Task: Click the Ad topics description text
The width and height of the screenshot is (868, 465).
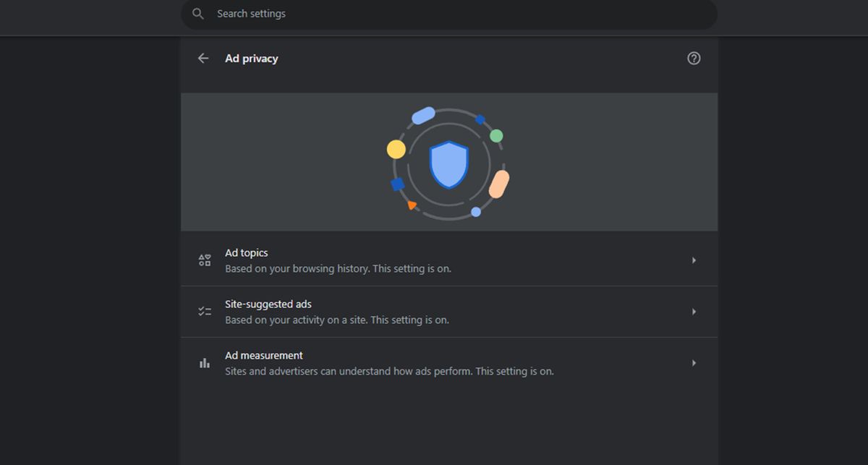Action: point(338,268)
